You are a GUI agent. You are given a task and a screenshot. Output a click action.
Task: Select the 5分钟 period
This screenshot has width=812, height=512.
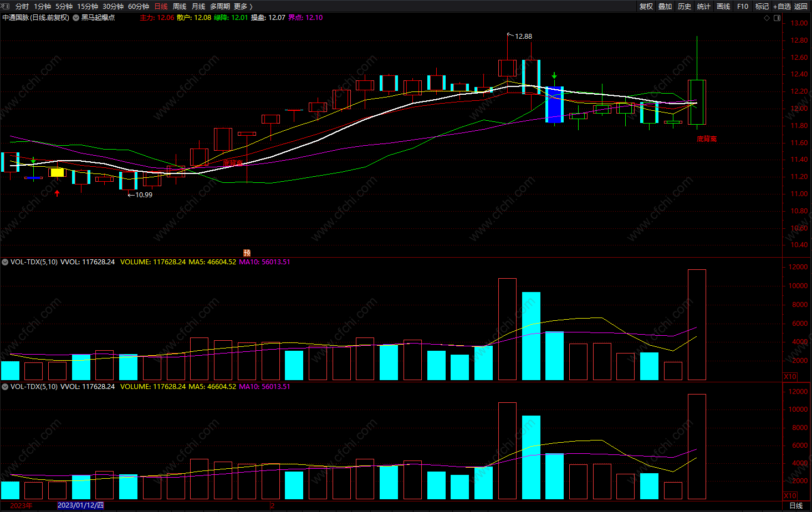coord(64,6)
